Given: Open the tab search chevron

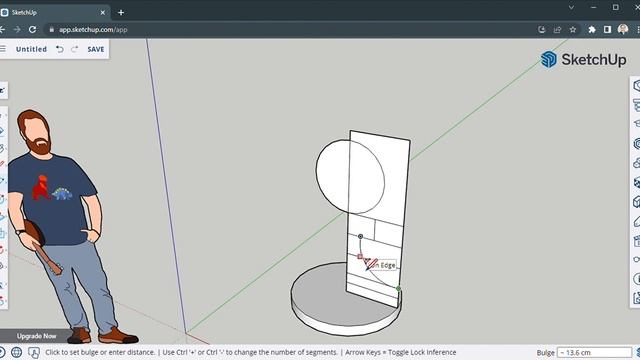Looking at the screenshot, I should (571, 7).
